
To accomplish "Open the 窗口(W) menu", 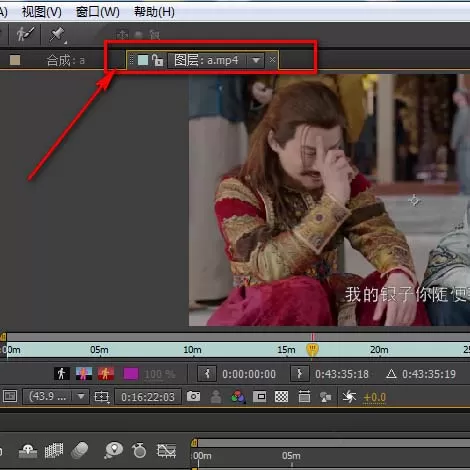I will (x=98, y=12).
